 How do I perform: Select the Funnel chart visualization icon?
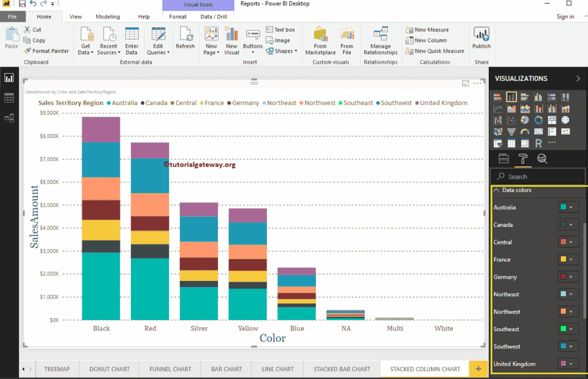click(511, 132)
